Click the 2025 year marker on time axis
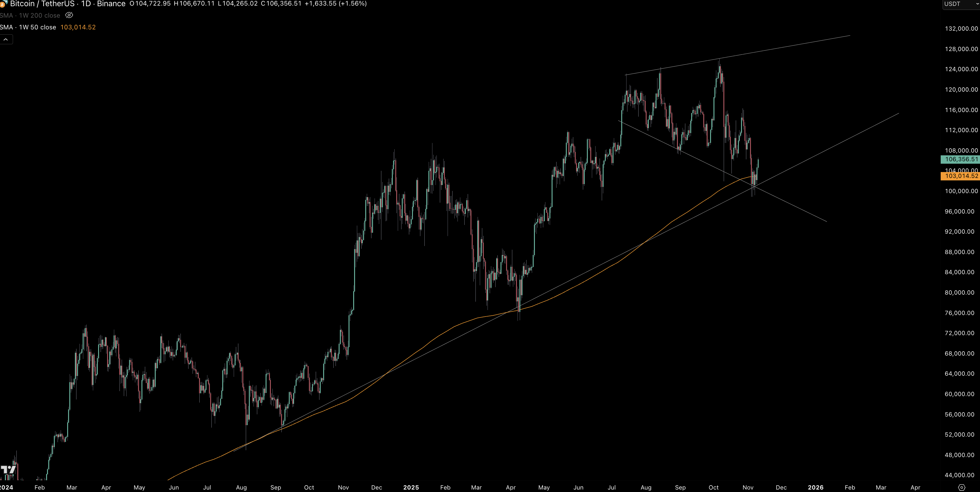The image size is (980, 492). tap(411, 487)
